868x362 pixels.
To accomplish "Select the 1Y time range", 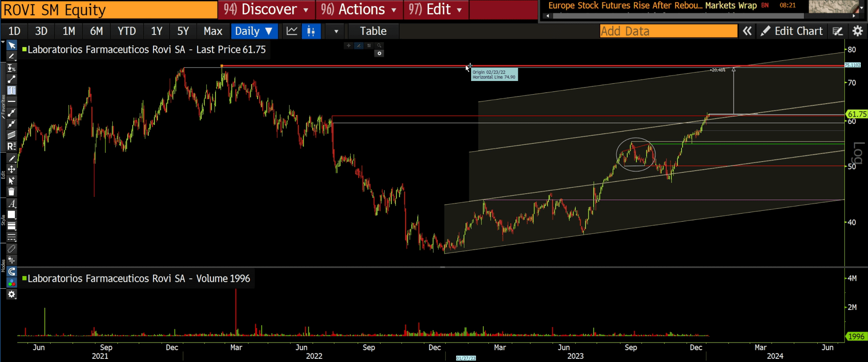I will (157, 31).
